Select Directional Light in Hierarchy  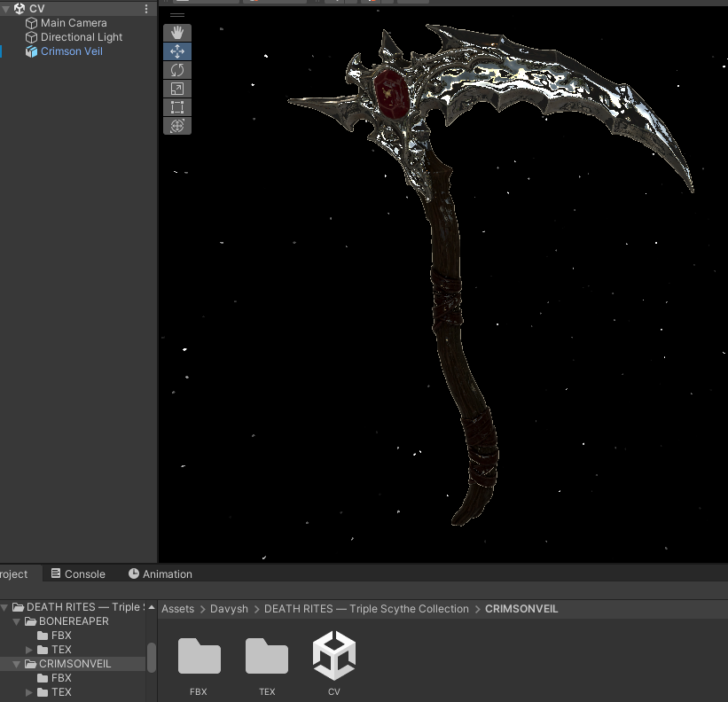(82, 37)
